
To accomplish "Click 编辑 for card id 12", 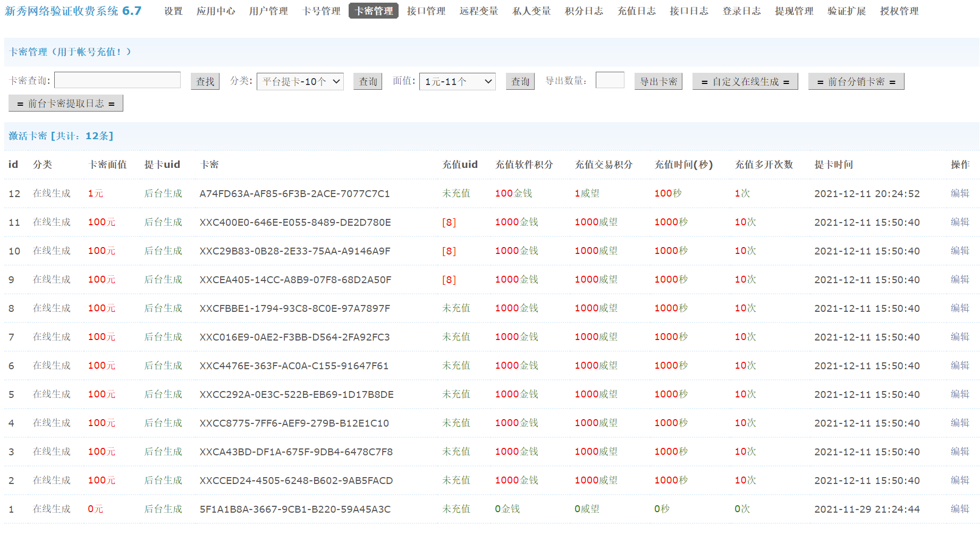I will pyautogui.click(x=960, y=193).
